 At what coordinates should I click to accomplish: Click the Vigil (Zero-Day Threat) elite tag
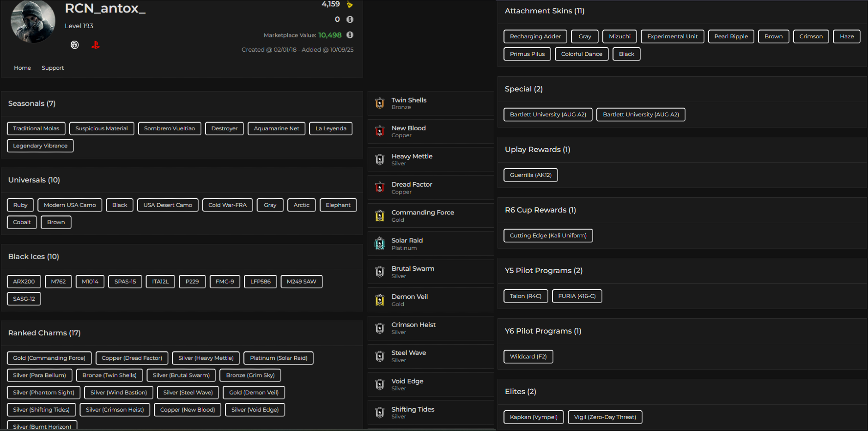pos(605,417)
